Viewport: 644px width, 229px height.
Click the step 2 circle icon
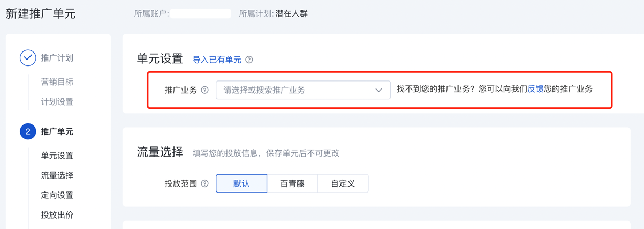28,131
